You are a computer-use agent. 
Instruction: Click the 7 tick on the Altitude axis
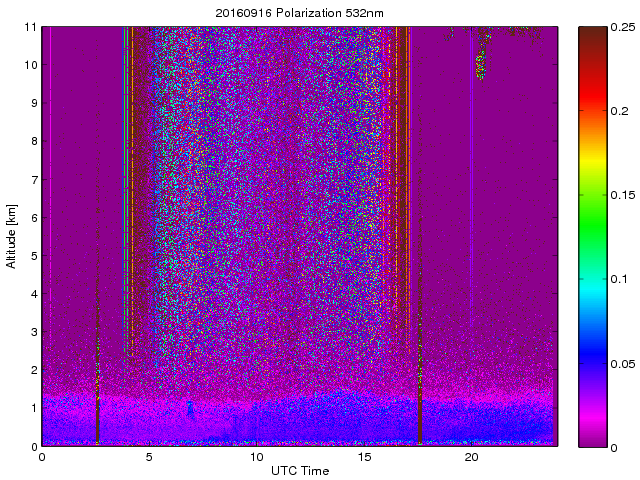pyautogui.click(x=31, y=180)
